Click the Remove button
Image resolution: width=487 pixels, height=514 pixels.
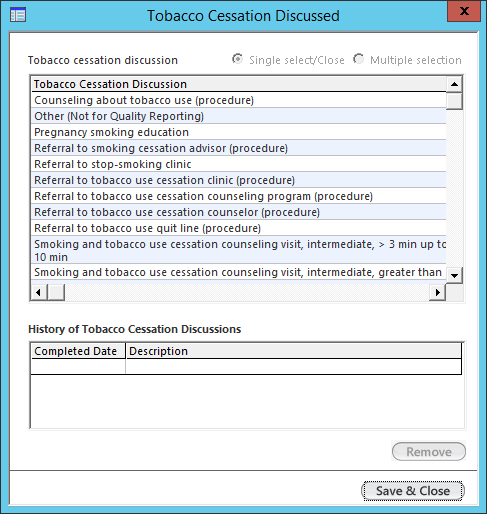(429, 452)
